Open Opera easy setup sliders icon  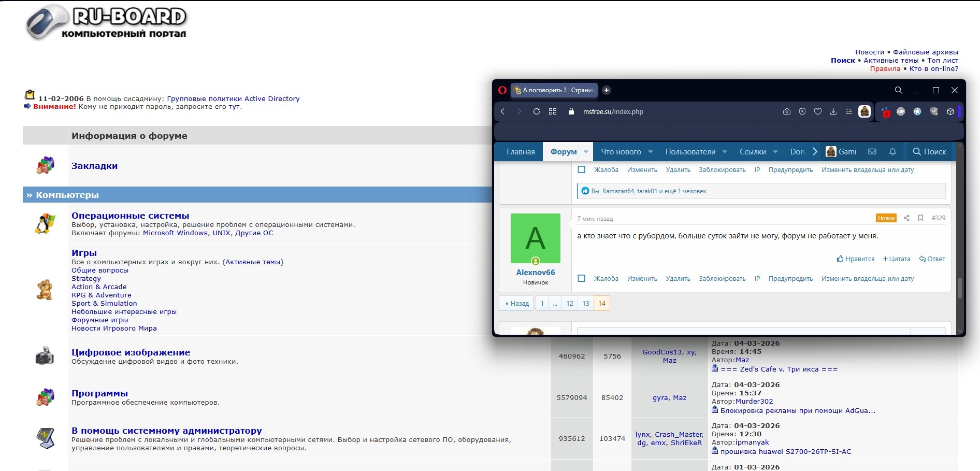pos(848,111)
